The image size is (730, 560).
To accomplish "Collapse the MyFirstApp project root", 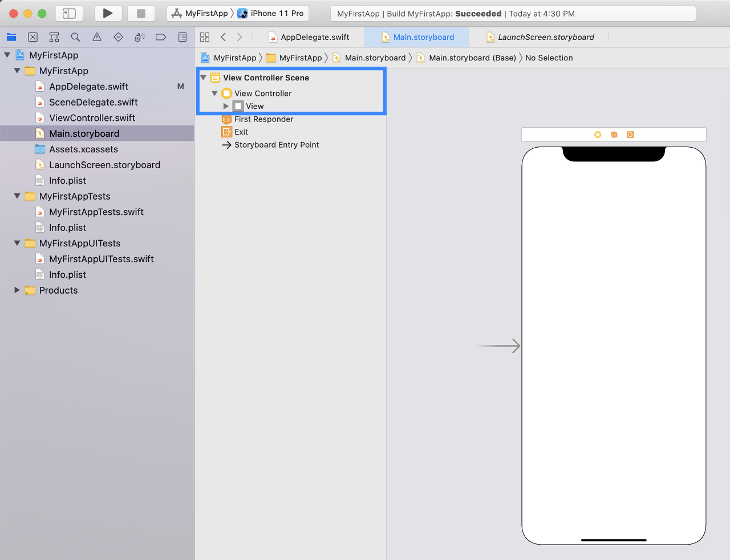I will (7, 55).
